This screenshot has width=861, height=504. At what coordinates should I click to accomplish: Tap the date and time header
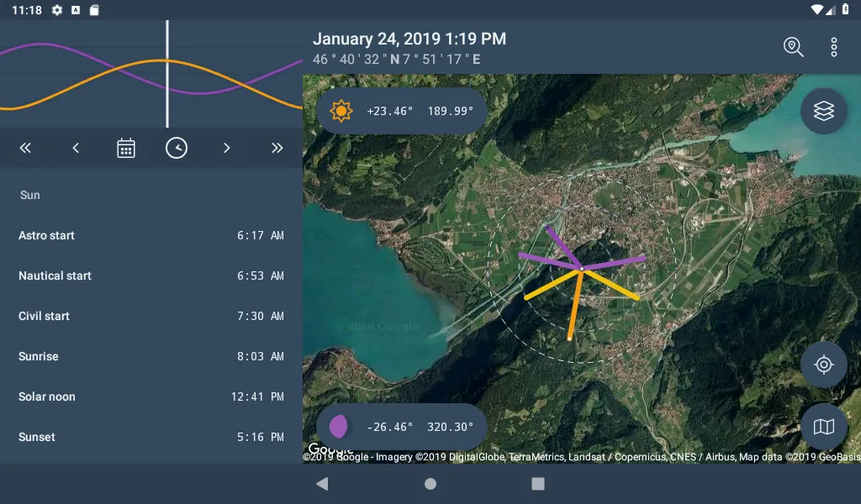tap(409, 39)
